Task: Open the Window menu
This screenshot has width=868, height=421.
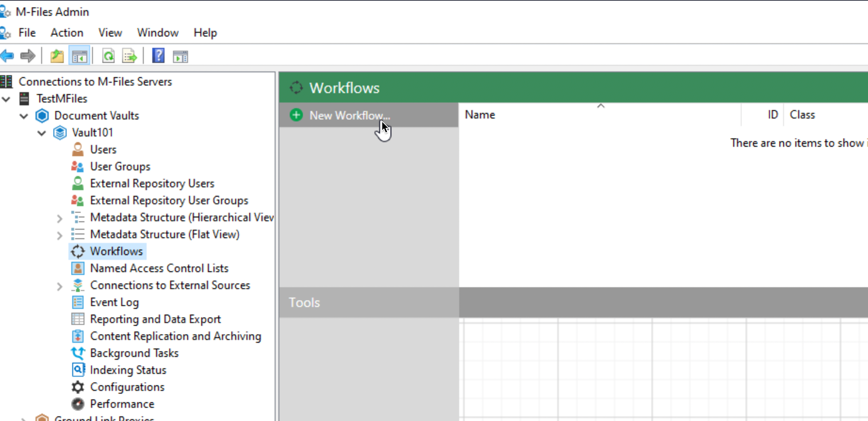Action: pyautogui.click(x=158, y=33)
